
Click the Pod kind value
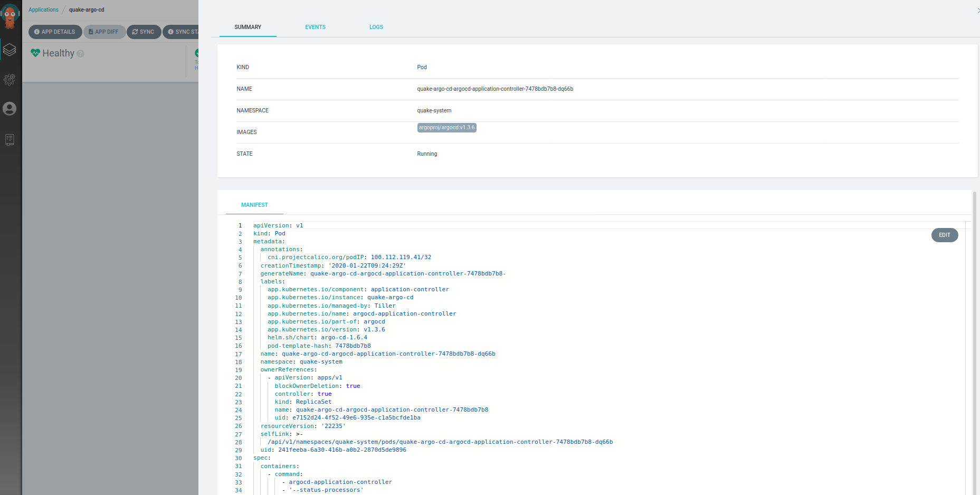tap(422, 67)
